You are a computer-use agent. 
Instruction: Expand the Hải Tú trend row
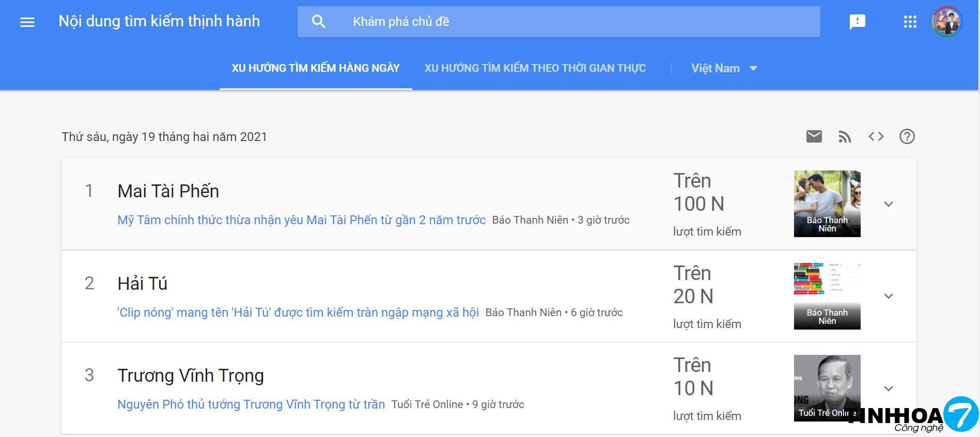pos(888,296)
